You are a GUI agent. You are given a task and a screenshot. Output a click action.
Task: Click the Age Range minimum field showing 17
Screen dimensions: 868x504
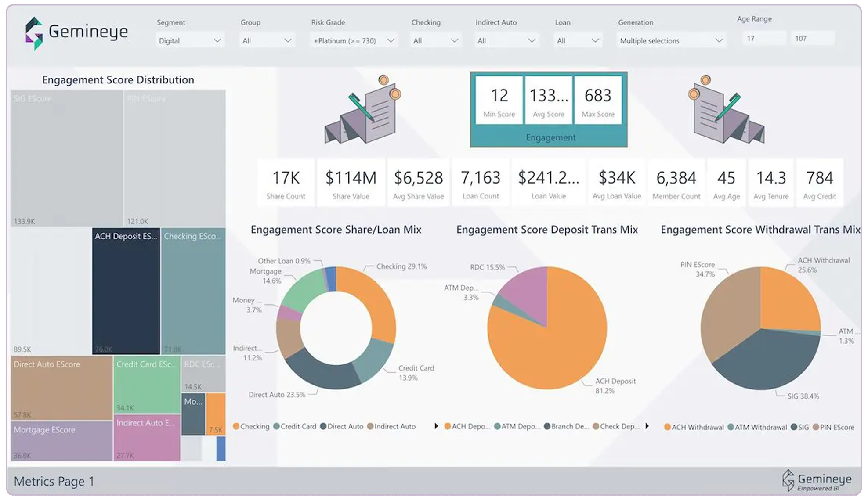click(763, 39)
